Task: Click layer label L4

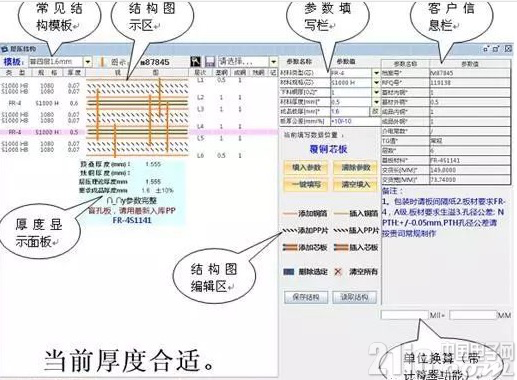Action: point(200,127)
